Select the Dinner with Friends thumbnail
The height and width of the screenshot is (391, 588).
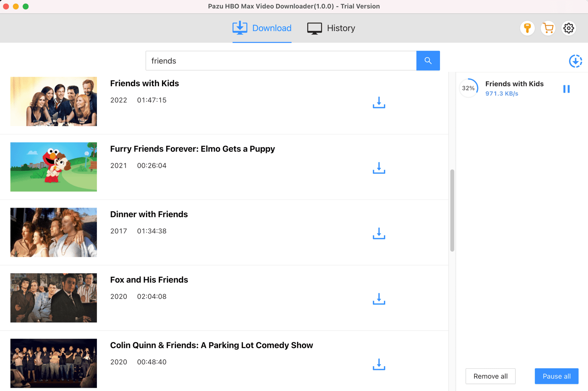tap(54, 232)
